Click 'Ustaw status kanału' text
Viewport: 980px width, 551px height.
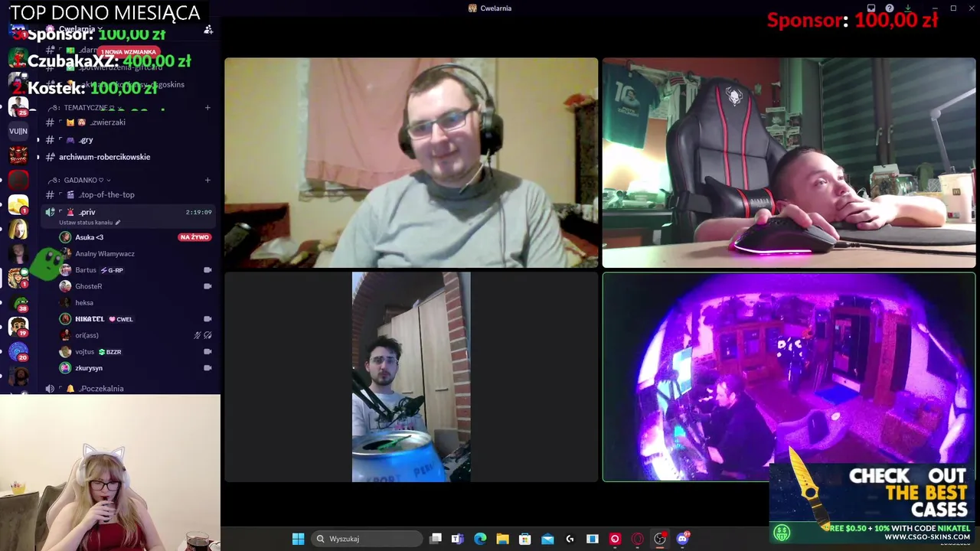(x=86, y=223)
